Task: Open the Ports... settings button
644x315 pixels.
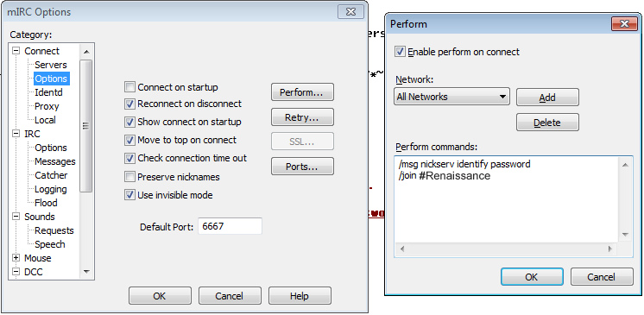Action: point(302,167)
